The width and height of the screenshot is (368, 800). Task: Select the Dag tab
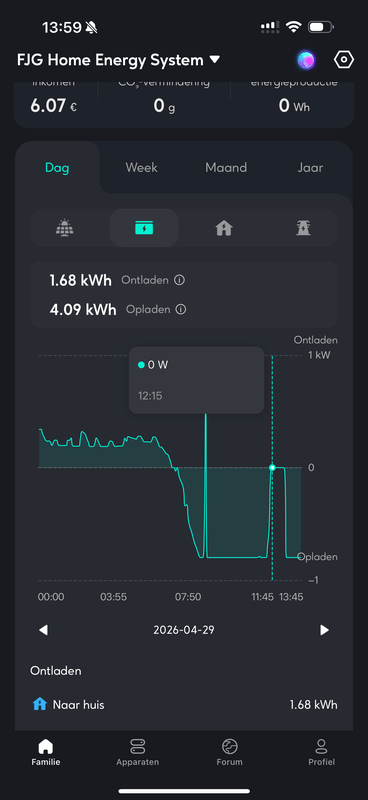[57, 167]
